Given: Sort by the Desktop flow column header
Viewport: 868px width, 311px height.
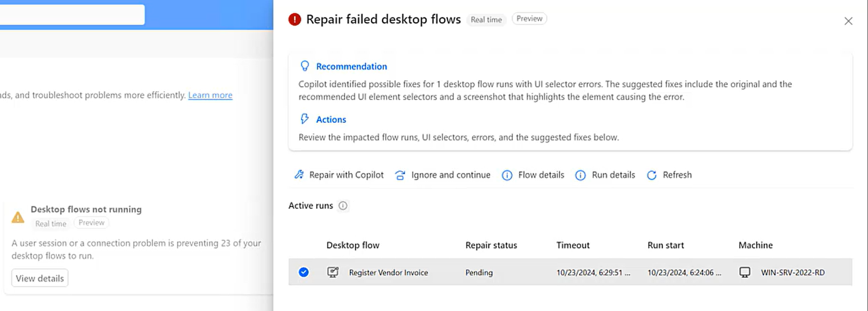Looking at the screenshot, I should coord(353,245).
